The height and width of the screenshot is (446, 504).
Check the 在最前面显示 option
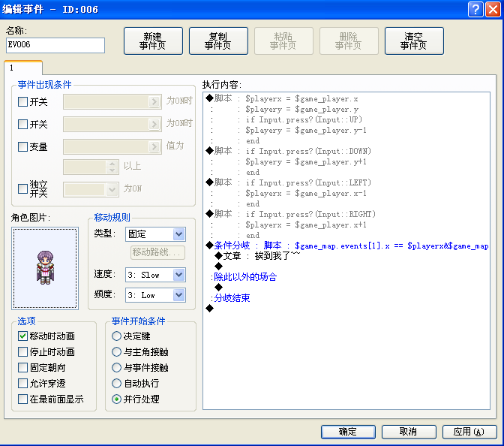[22, 399]
